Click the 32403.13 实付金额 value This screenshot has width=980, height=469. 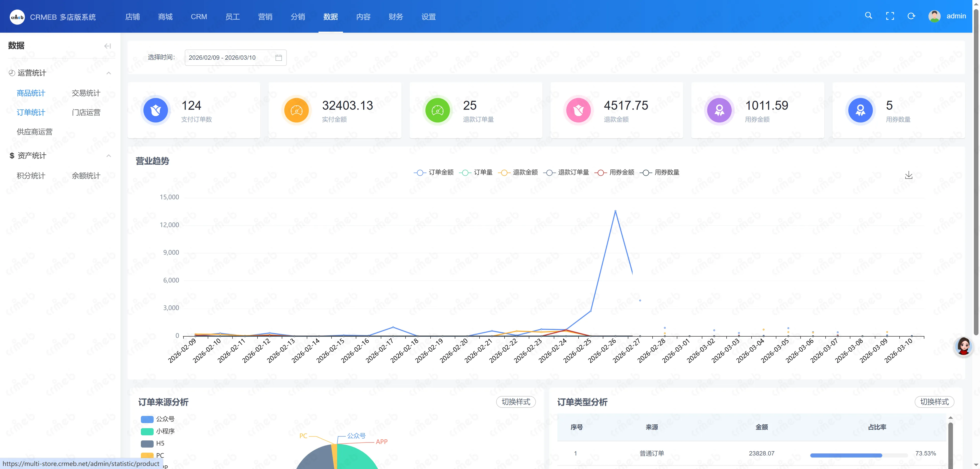click(x=348, y=105)
